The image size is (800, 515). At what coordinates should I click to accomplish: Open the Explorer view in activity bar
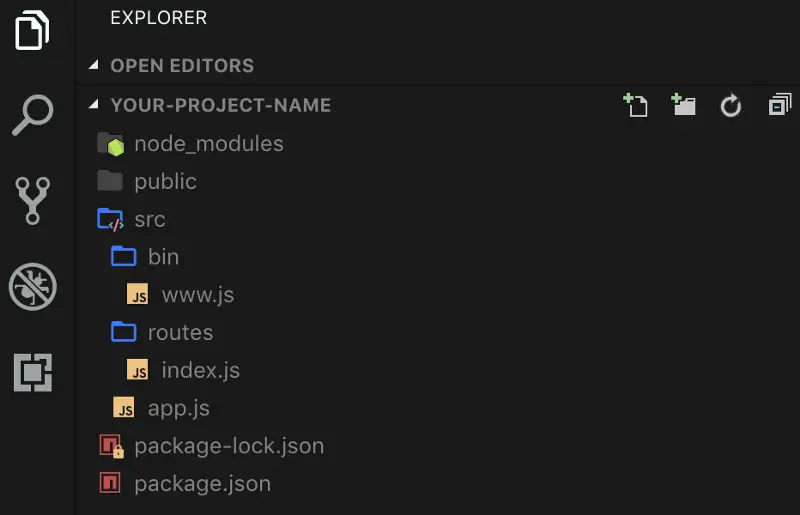32,29
